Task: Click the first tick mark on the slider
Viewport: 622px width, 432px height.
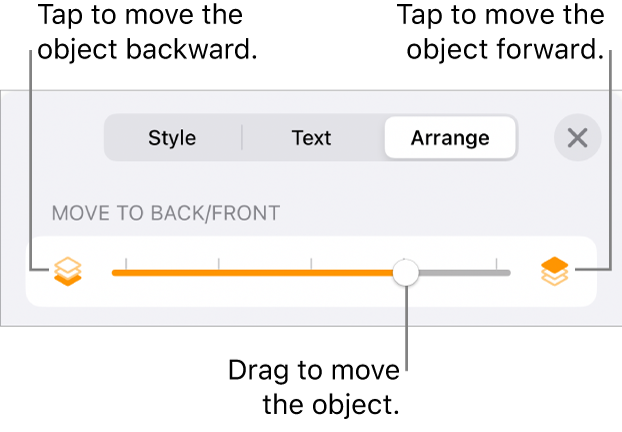Action: (x=219, y=264)
